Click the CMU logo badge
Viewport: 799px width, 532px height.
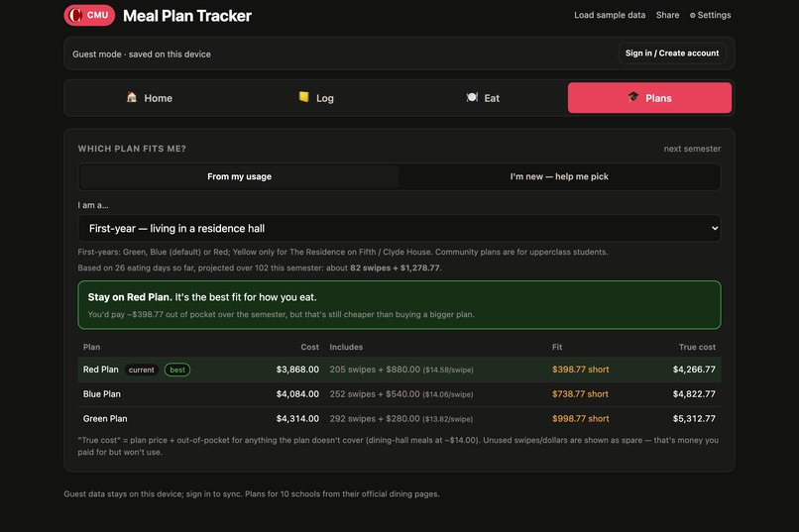[89, 15]
